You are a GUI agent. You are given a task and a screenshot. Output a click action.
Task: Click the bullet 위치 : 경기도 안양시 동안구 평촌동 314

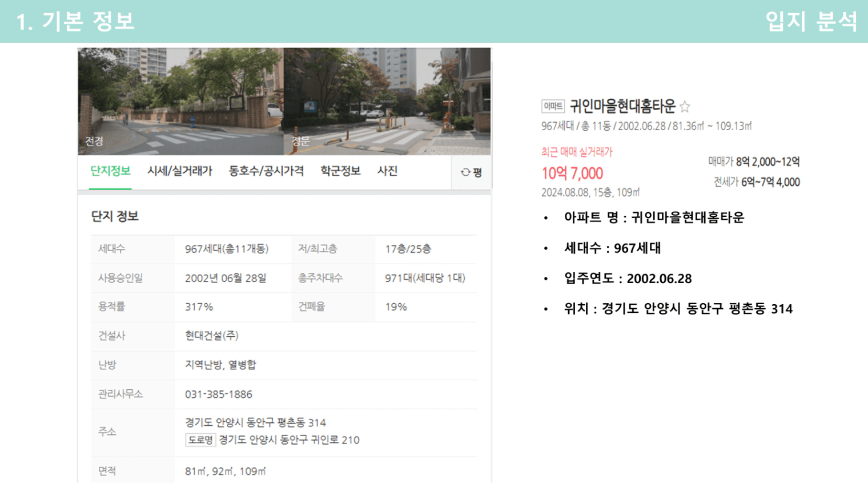pos(678,309)
